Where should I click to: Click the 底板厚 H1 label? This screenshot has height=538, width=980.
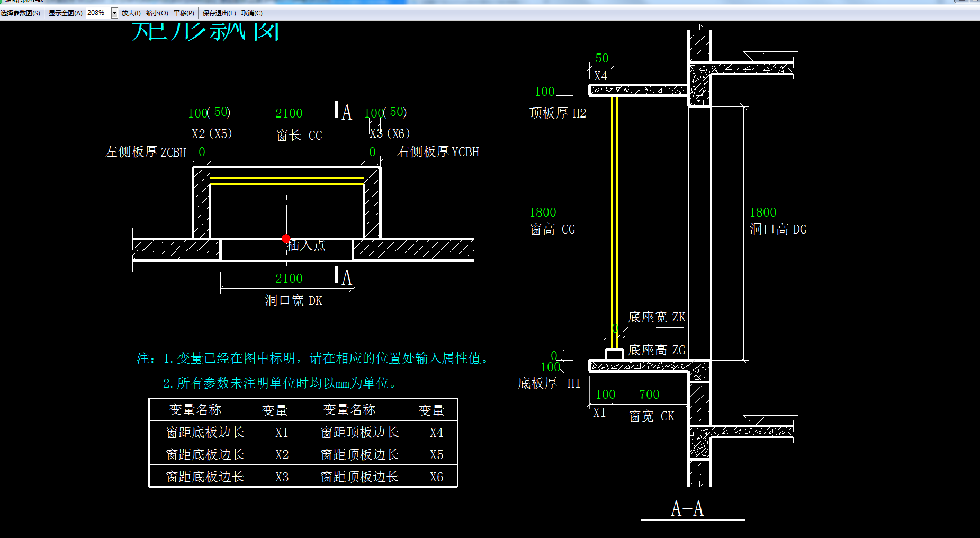[x=549, y=383]
